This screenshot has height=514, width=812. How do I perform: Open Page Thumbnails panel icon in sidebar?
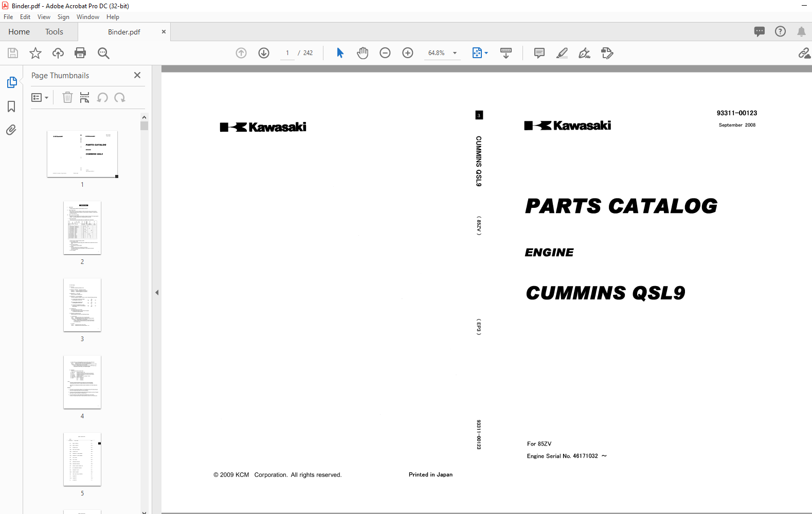coord(11,82)
